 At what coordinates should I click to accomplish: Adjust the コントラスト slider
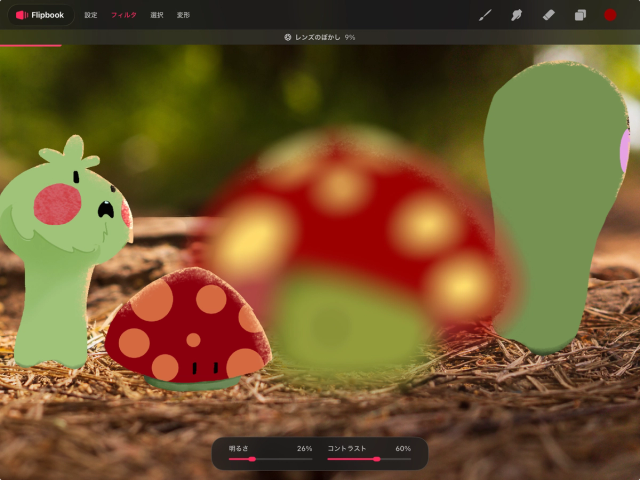click(369, 459)
